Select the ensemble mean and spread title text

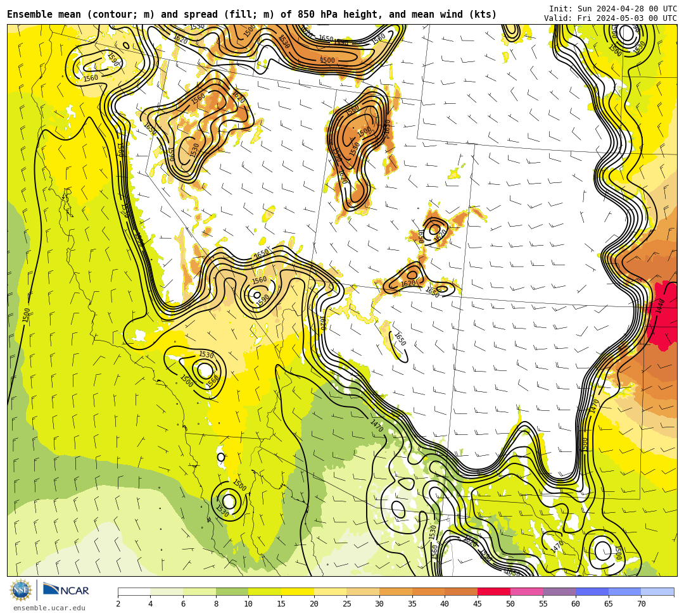251,15
